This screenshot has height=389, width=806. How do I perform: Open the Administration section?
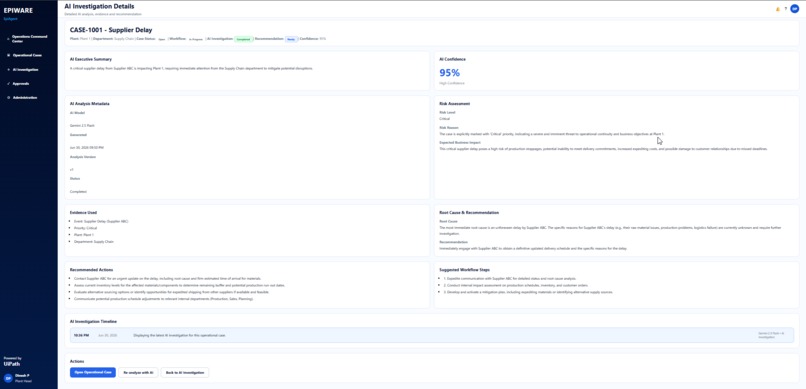pos(25,97)
